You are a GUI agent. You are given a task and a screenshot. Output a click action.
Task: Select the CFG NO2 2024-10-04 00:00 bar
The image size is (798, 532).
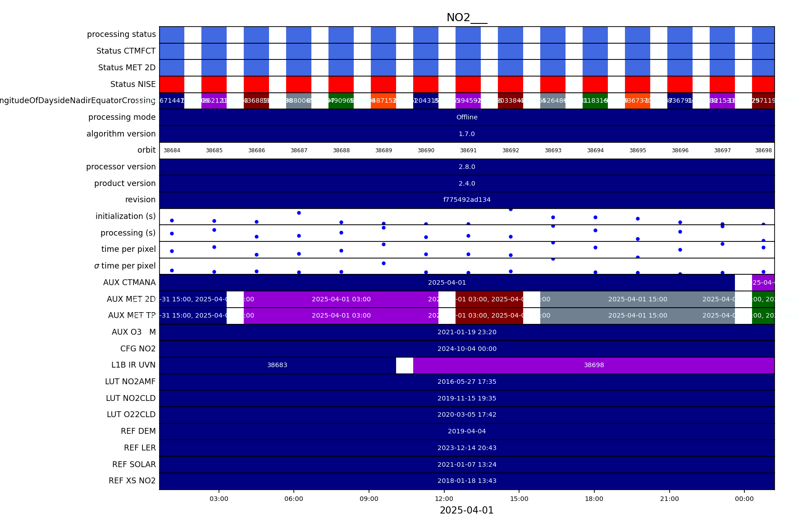pos(467,349)
